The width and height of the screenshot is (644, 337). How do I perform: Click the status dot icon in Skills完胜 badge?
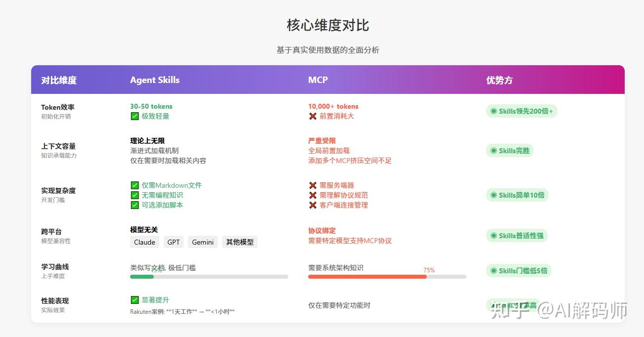click(x=493, y=151)
